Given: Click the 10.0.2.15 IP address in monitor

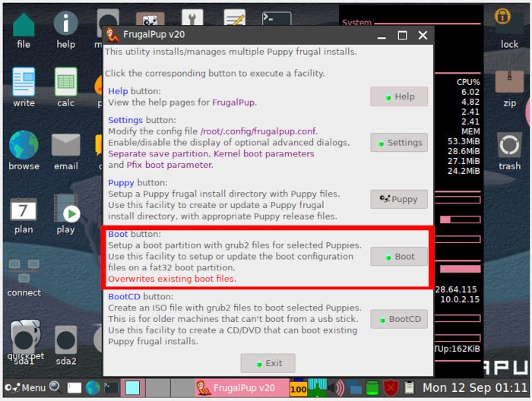Looking at the screenshot, I should (460, 299).
